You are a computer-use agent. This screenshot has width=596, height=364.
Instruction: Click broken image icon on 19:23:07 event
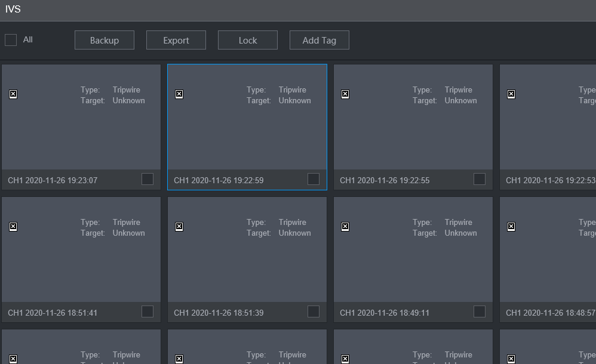tap(13, 94)
